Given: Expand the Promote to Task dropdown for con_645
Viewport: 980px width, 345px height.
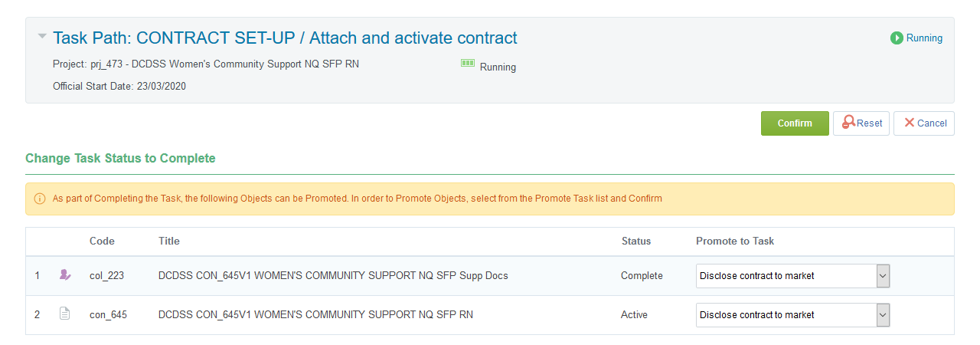Looking at the screenshot, I should tap(883, 315).
